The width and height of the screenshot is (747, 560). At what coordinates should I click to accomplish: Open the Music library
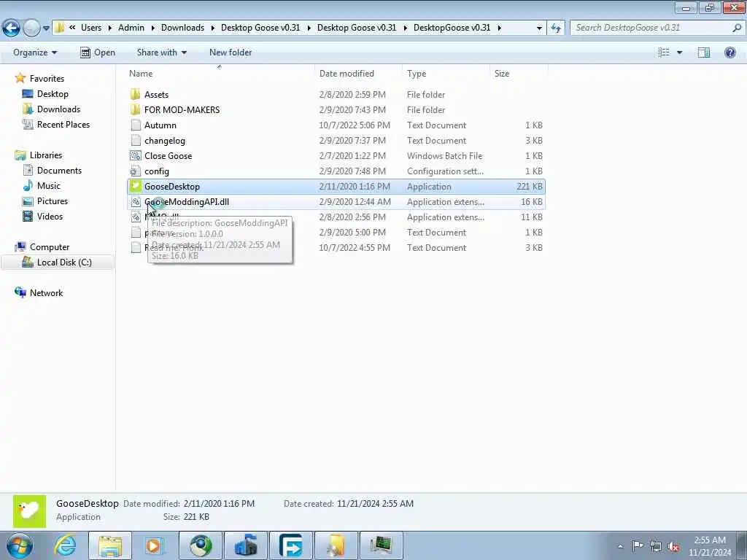point(49,185)
